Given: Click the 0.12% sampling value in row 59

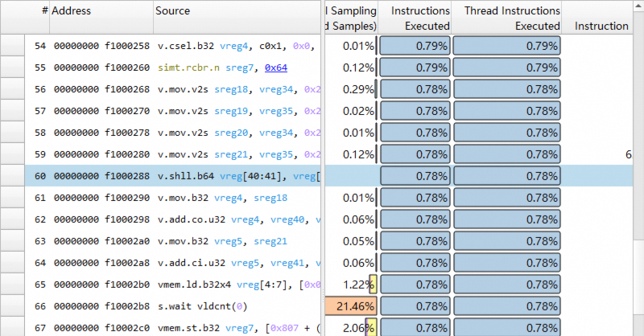Looking at the screenshot, I should pos(358,154).
